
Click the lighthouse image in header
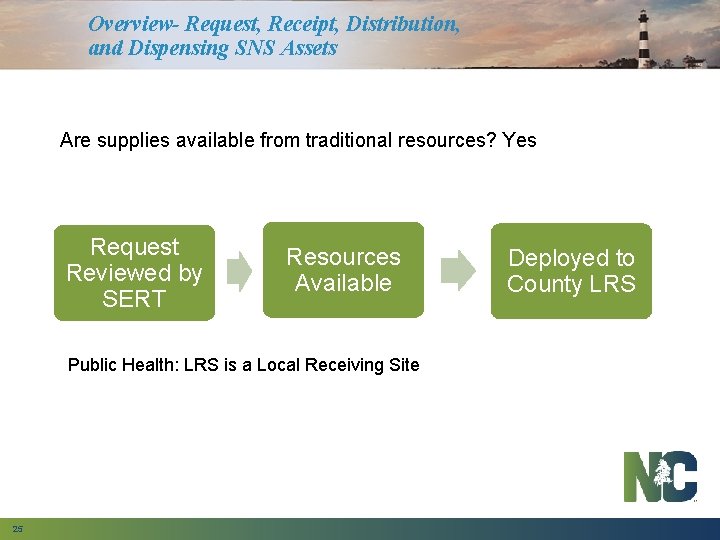tap(644, 39)
